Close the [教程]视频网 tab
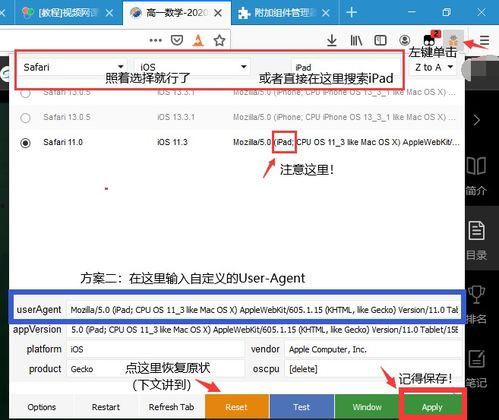The width and height of the screenshot is (499, 420). click(109, 13)
